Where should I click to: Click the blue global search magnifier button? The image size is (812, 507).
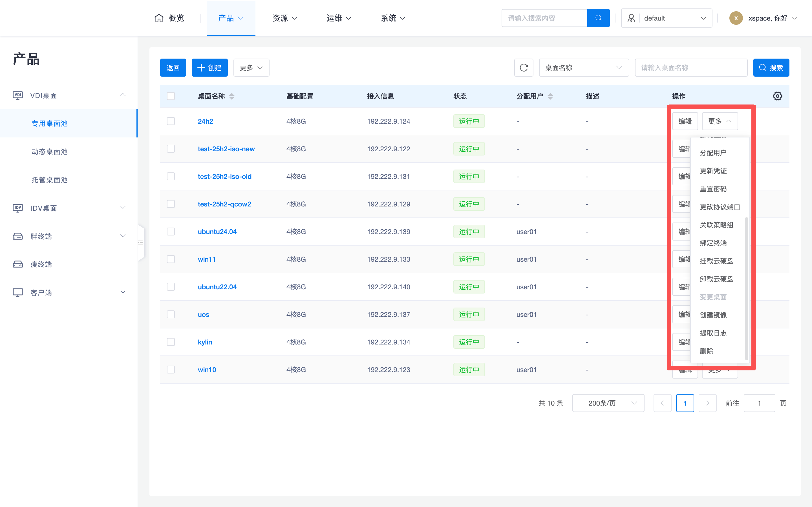[x=598, y=18]
